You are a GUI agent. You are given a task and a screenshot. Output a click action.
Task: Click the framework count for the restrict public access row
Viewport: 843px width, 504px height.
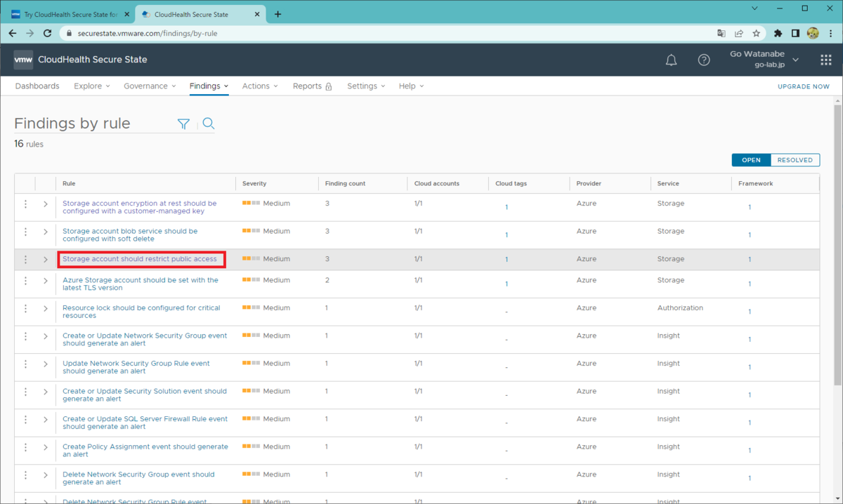click(750, 260)
